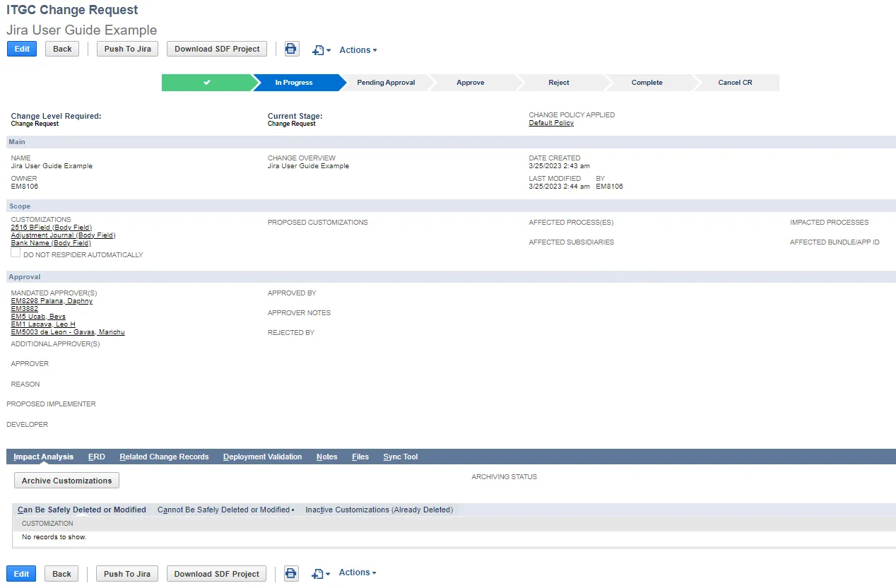Switch to the Files tab
Viewport: 896px width, 588px height.
coord(360,457)
